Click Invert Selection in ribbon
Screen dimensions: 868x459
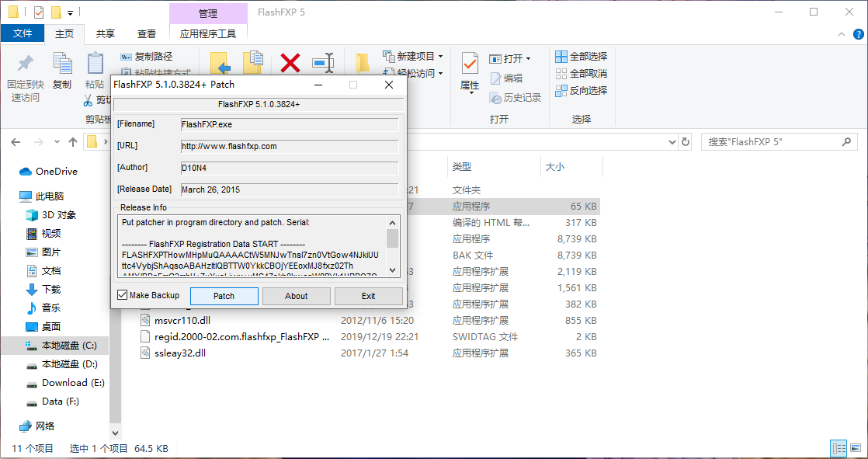point(582,90)
